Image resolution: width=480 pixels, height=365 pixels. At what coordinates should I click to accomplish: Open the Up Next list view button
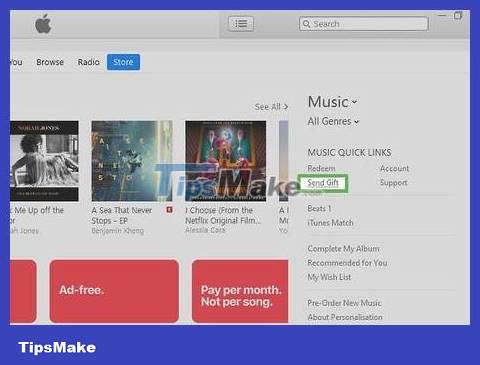(241, 24)
